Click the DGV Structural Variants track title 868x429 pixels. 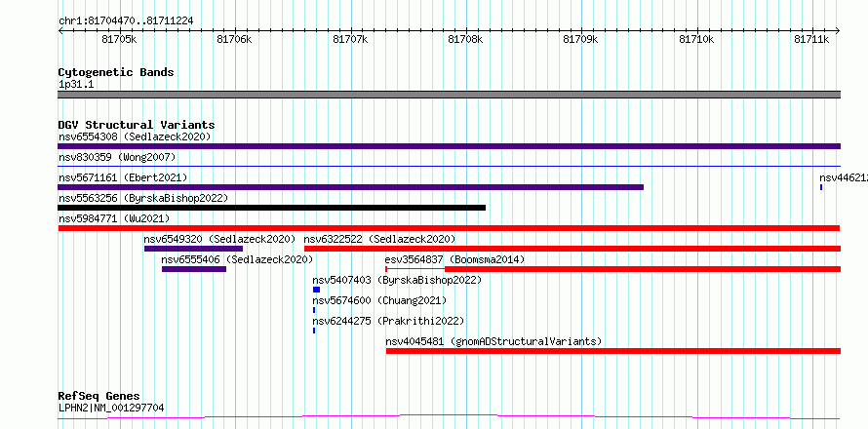pos(137,125)
